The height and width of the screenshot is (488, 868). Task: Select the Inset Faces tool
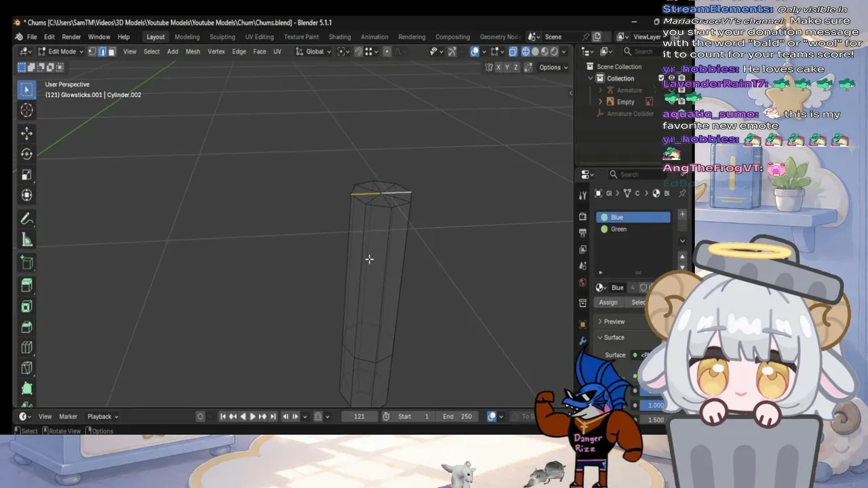pyautogui.click(x=26, y=306)
